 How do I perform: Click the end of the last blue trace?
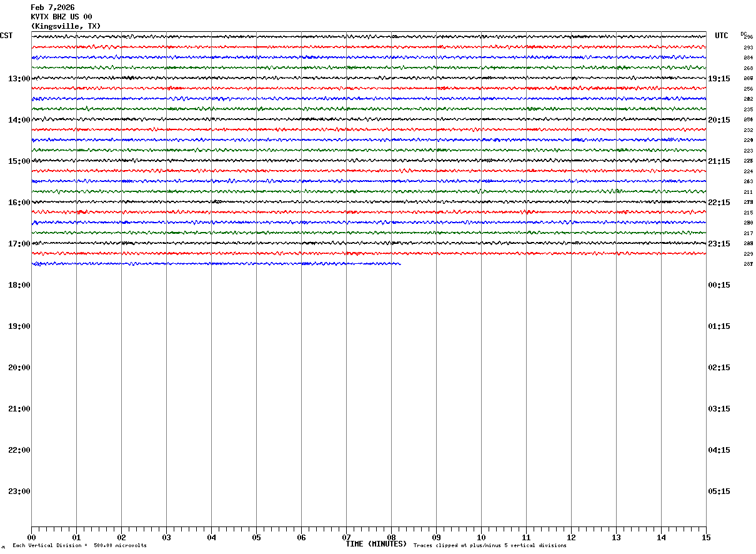pos(400,264)
